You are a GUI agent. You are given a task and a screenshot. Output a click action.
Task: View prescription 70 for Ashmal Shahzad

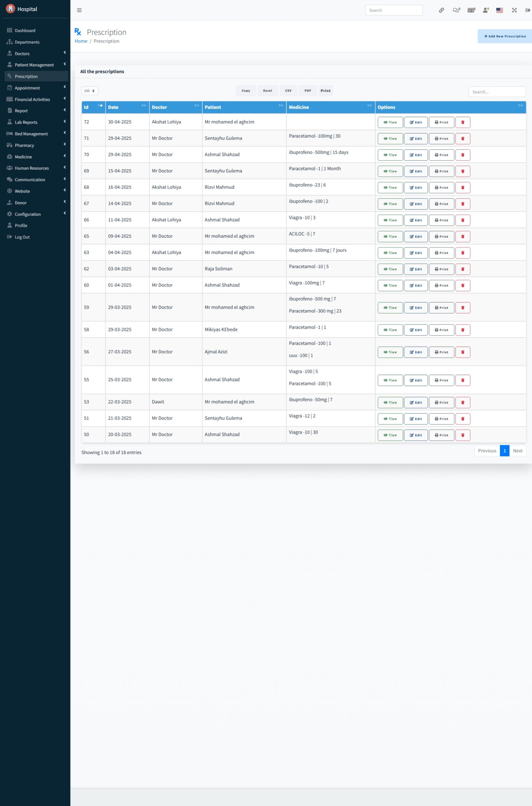[390, 155]
